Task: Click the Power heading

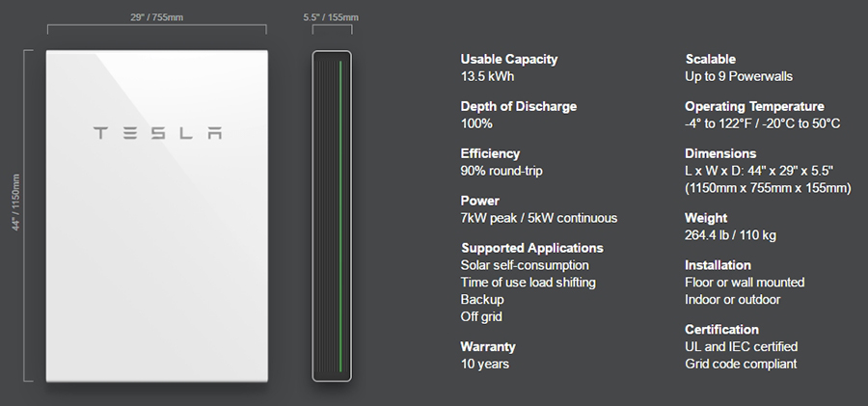Action: click(480, 201)
